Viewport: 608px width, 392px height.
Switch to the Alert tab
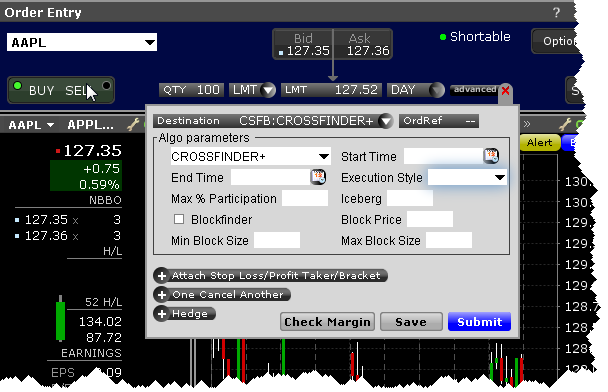pos(539,142)
